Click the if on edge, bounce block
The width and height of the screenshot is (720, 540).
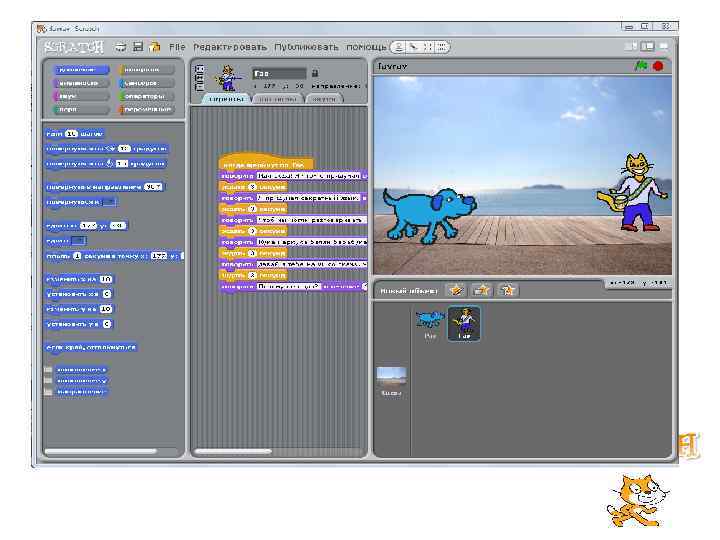91,348
